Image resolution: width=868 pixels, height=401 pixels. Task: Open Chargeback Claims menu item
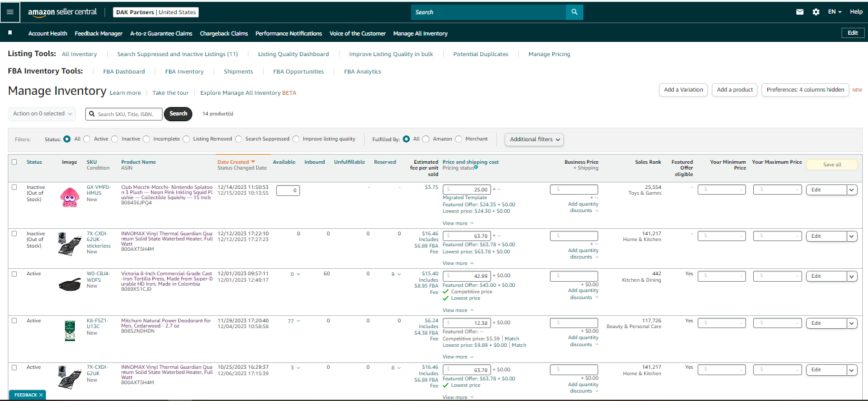click(224, 34)
